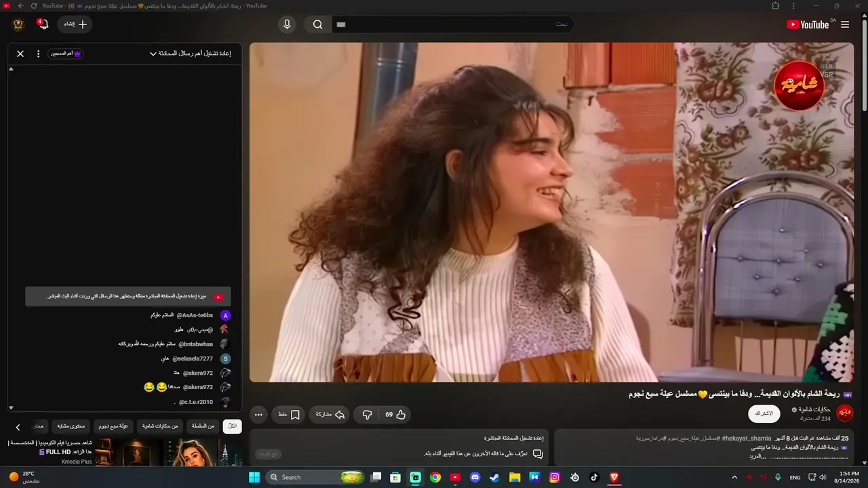This screenshot has width=868, height=488.
Task: Open Task View on the taskbar
Action: (x=376, y=477)
